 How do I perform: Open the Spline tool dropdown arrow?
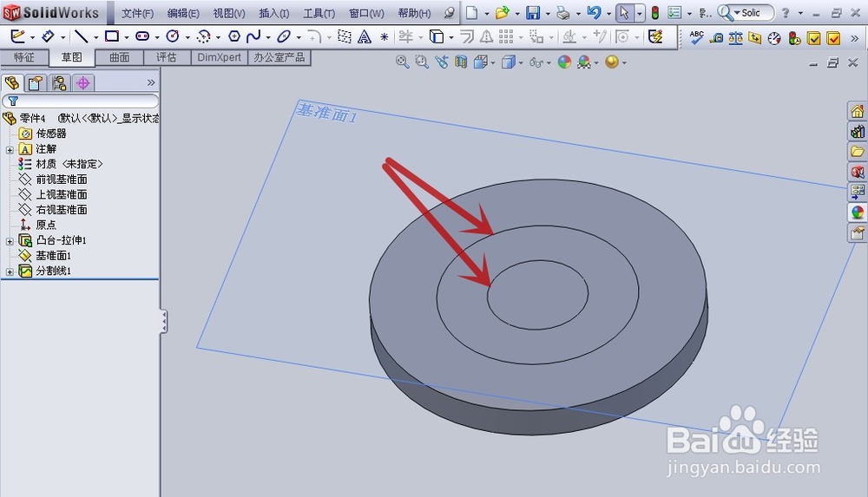coord(268,37)
